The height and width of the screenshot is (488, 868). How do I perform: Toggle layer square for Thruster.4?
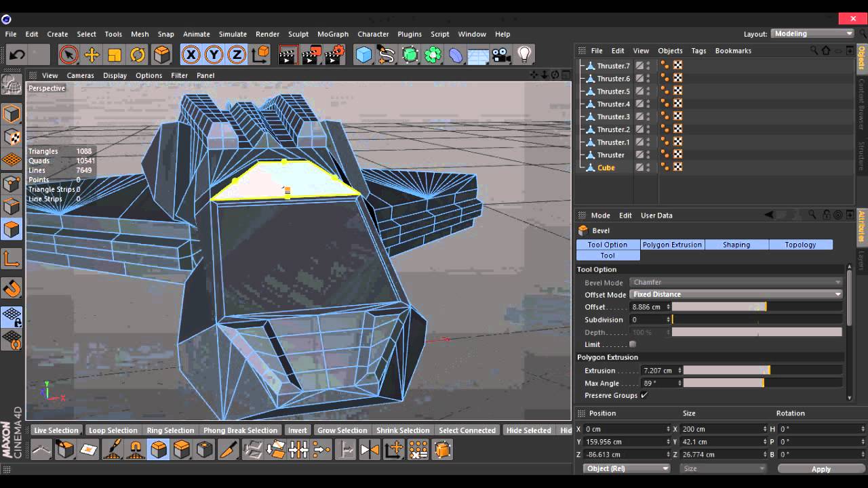[639, 104]
